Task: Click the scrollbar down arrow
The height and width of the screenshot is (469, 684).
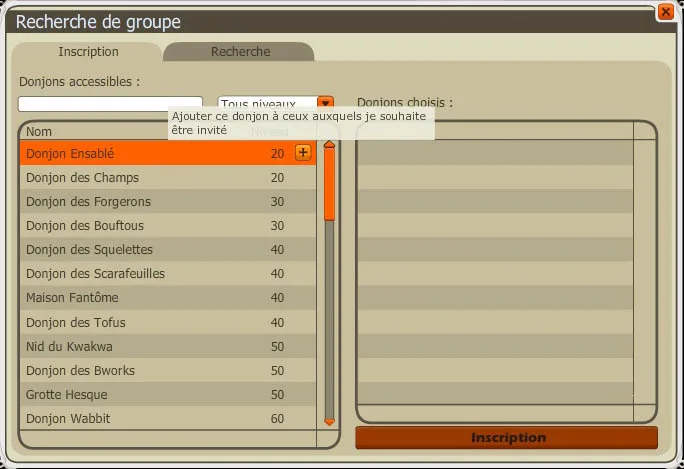Action: click(x=329, y=422)
